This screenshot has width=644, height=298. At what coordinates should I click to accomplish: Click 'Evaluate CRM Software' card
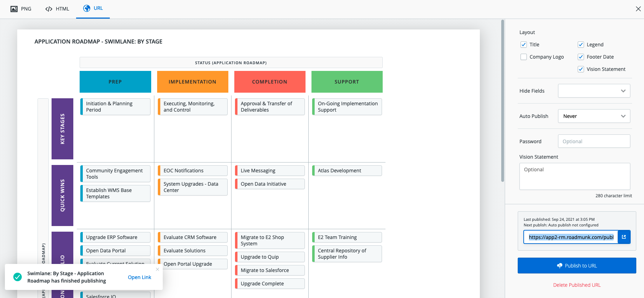pos(193,237)
